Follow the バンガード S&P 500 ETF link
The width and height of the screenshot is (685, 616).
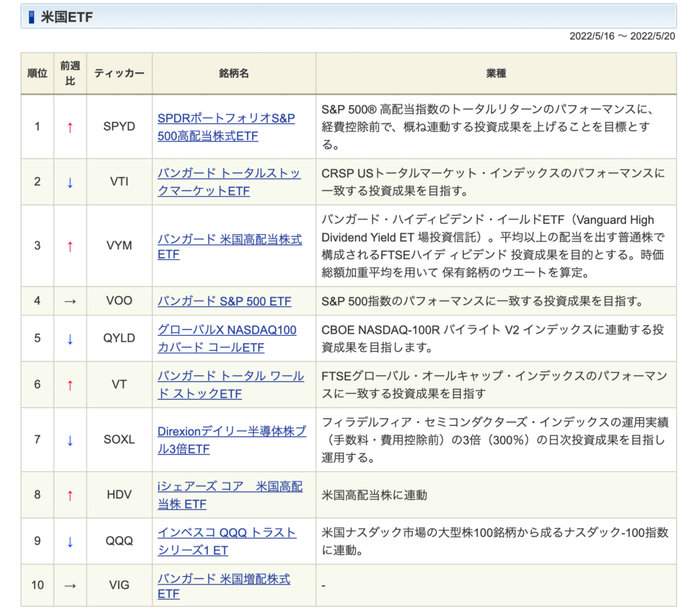point(224,301)
